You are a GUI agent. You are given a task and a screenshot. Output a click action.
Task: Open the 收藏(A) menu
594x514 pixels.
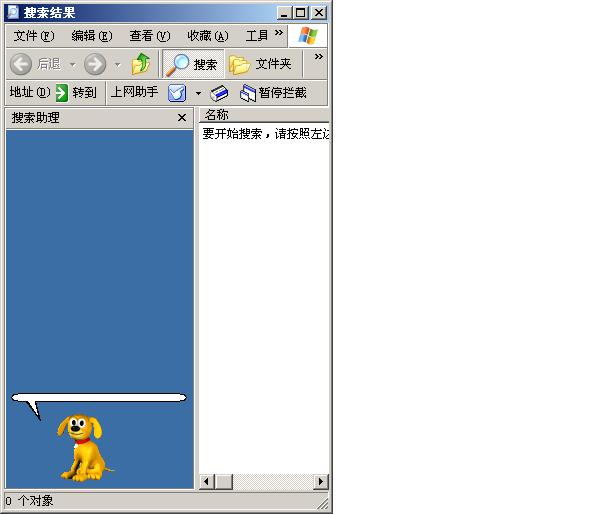[x=208, y=36]
